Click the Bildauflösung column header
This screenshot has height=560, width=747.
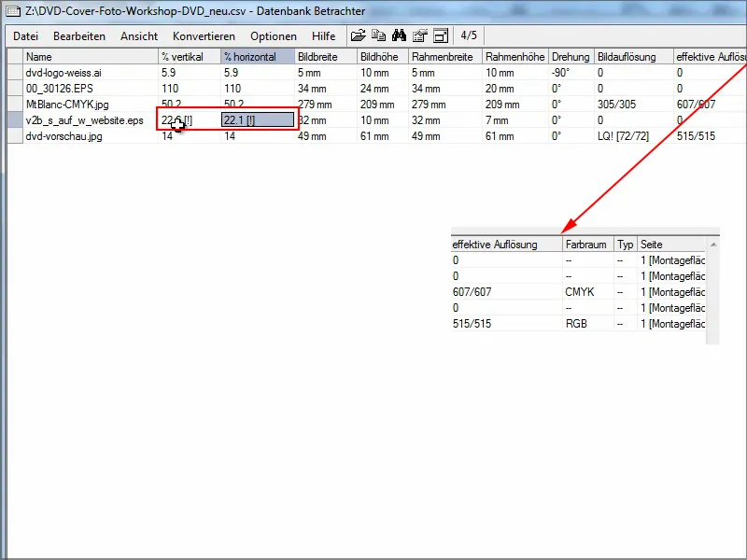[x=634, y=57]
